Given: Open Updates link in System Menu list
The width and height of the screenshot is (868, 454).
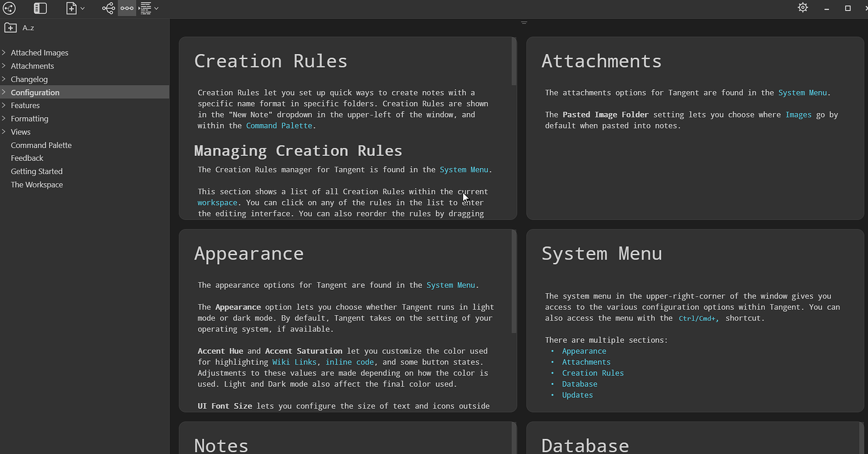Looking at the screenshot, I should coord(577,396).
